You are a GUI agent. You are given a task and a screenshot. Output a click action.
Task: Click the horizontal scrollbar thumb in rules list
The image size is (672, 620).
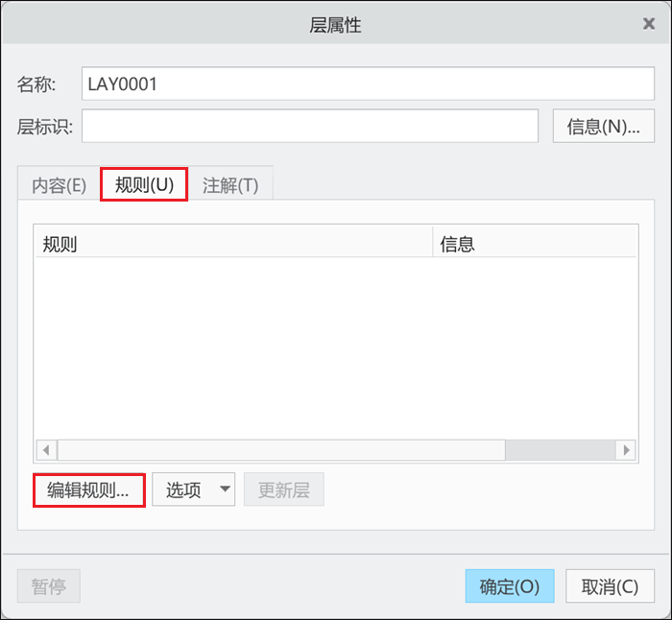coord(281,450)
